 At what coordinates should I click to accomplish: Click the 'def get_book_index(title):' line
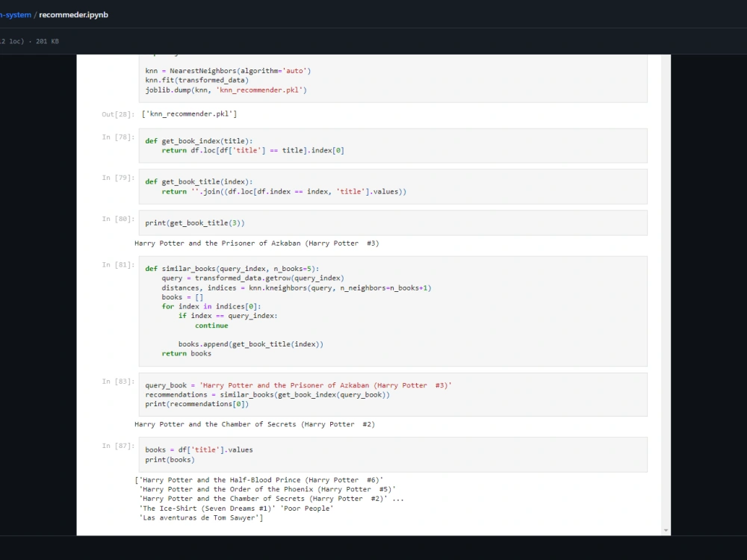199,141
